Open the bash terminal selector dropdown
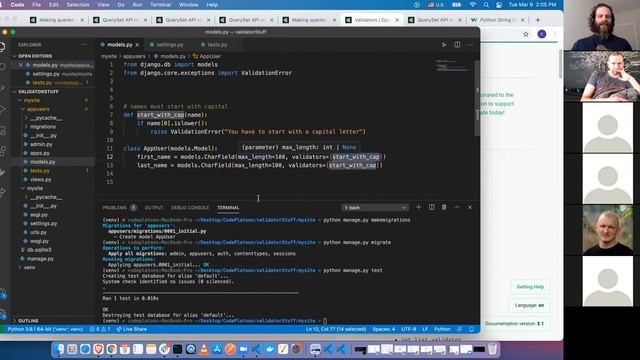 [375, 207]
